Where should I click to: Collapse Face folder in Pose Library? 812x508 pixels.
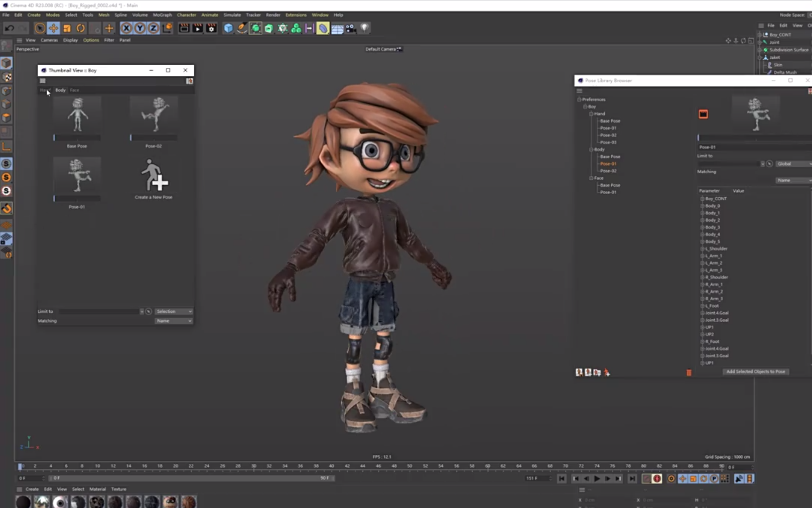click(x=591, y=178)
